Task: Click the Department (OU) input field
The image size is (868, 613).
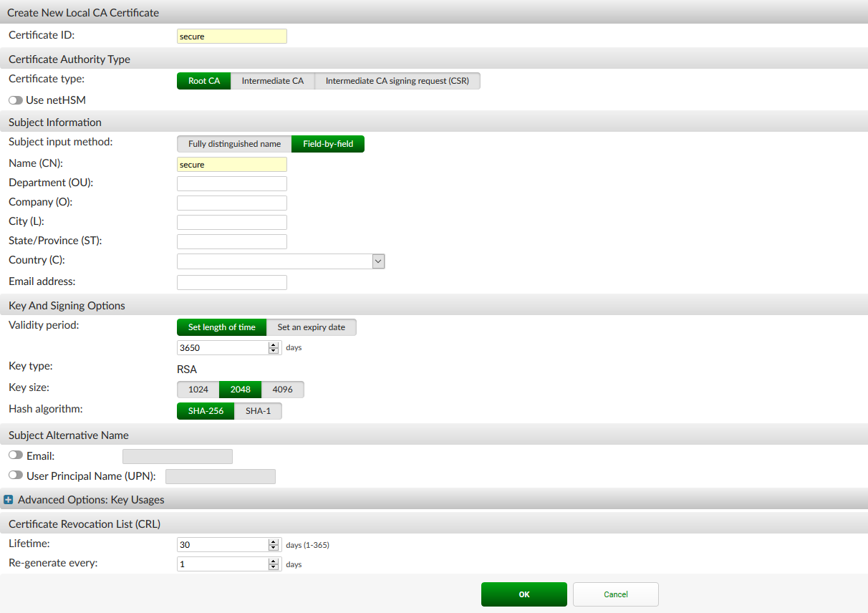Action: [231, 183]
